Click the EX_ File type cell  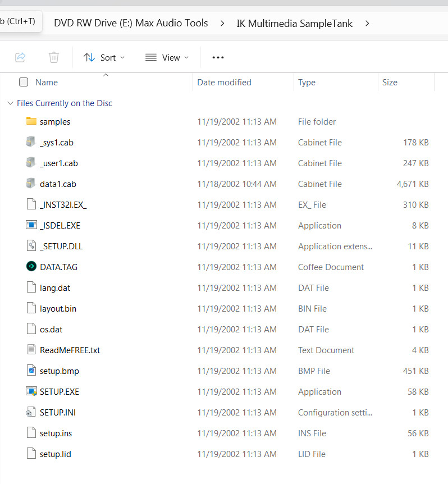pos(312,205)
